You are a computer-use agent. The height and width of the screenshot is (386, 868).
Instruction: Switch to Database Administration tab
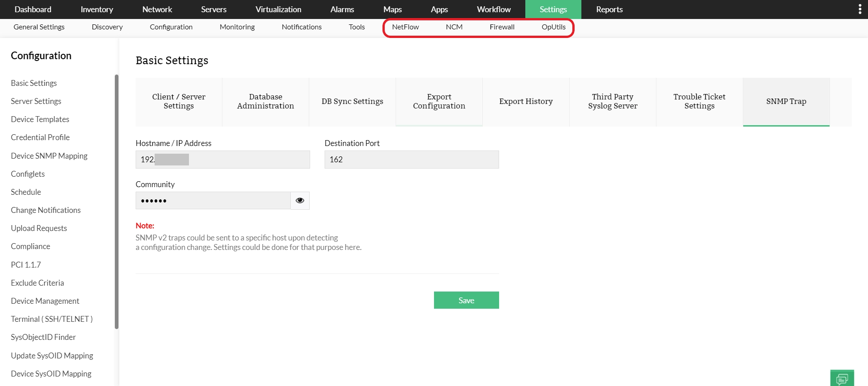[x=266, y=102]
